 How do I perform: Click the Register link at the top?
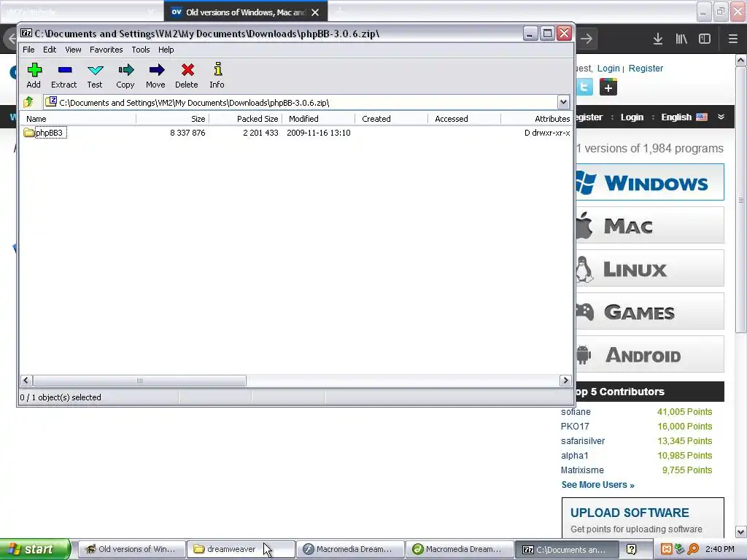(646, 68)
